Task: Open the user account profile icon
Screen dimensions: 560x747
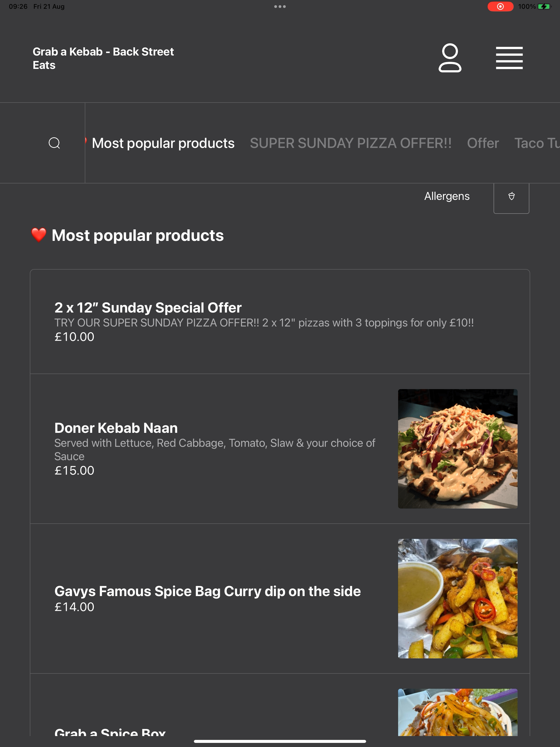Action: click(x=450, y=58)
